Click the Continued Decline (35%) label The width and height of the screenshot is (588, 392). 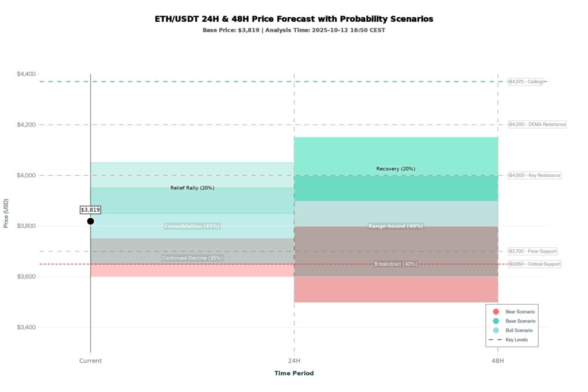coord(192,258)
